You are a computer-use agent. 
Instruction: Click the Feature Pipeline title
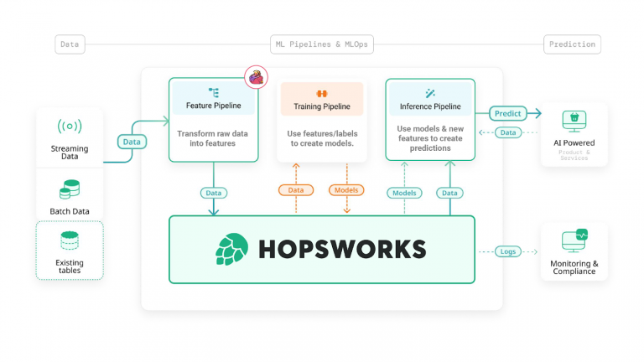214,106
